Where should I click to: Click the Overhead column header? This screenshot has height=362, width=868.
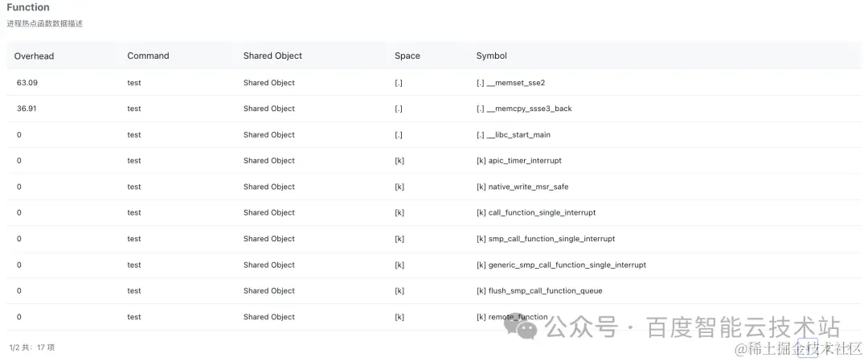point(34,56)
